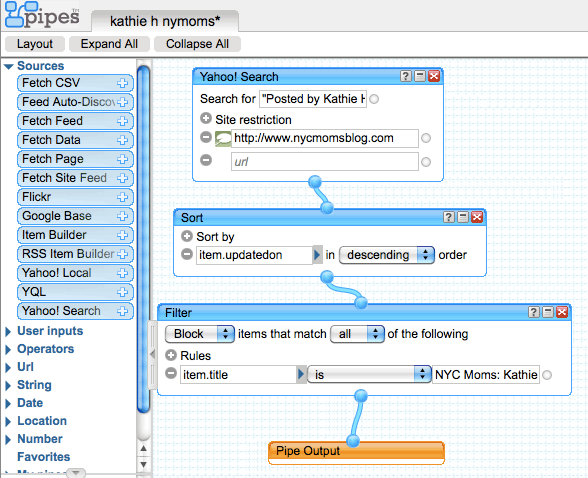Open the Favorites category
588x478 pixels.
[44, 457]
